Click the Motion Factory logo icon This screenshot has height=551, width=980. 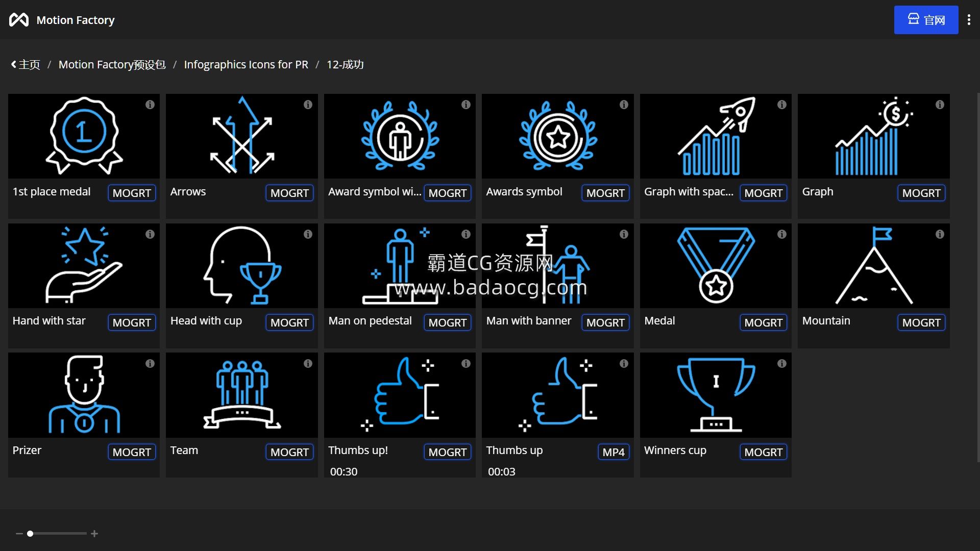19,20
